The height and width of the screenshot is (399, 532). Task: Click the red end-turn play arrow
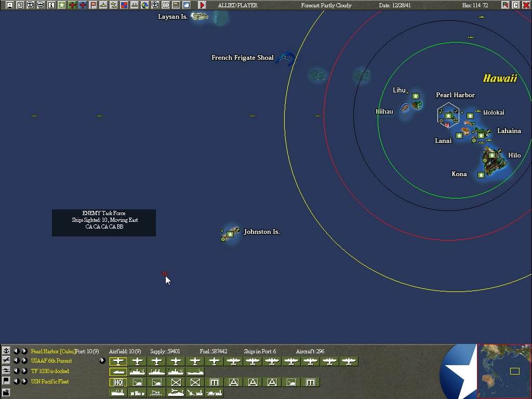click(x=202, y=5)
